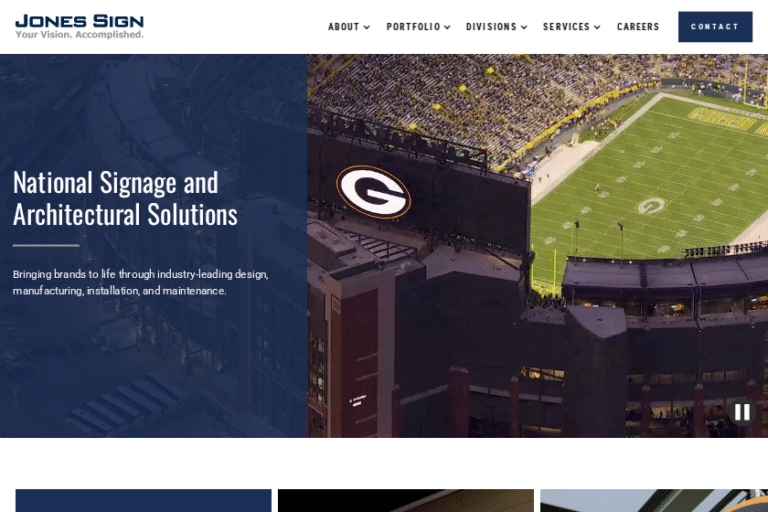
Task: Select the Services menu item
Action: pos(566,27)
